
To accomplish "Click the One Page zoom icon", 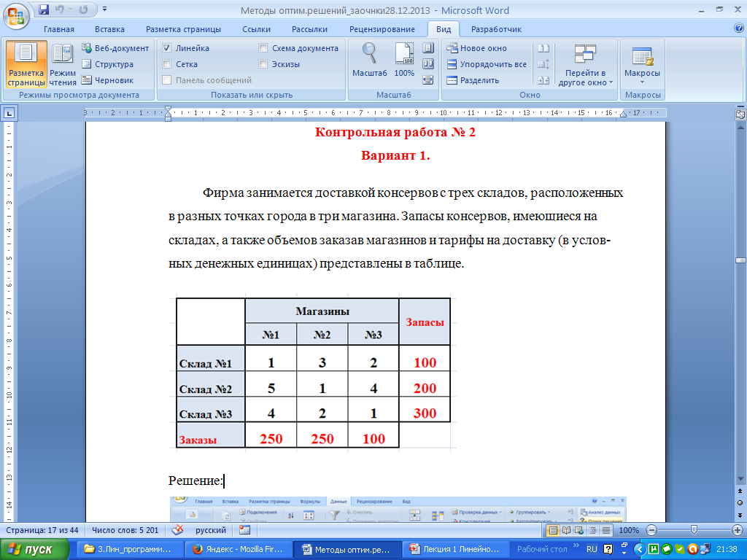I will [428, 48].
